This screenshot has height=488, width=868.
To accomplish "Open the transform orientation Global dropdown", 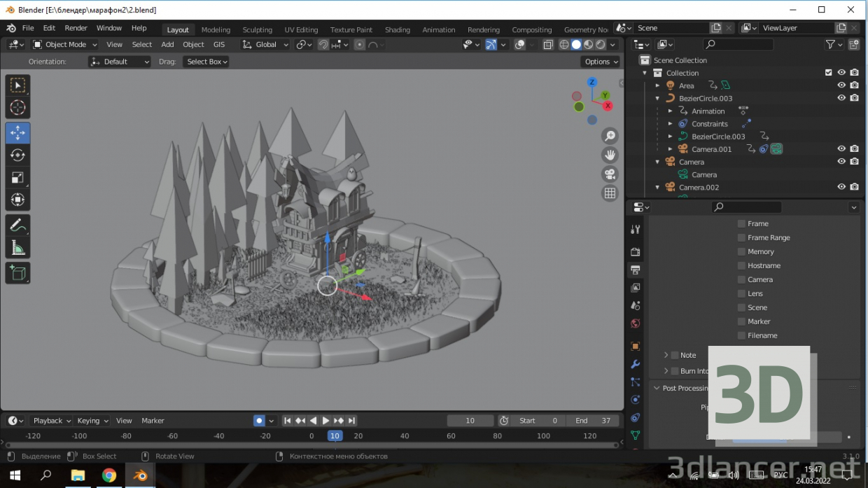I will (x=265, y=44).
